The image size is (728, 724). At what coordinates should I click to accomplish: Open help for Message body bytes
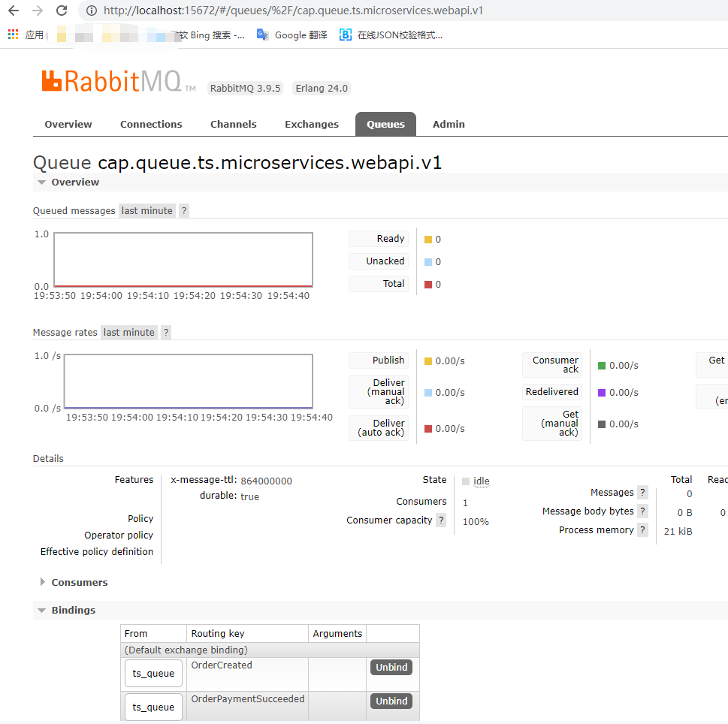[x=642, y=511]
